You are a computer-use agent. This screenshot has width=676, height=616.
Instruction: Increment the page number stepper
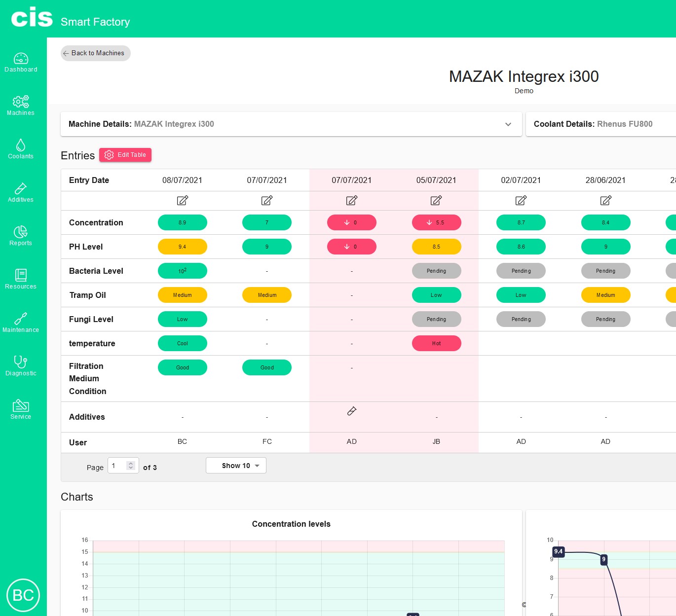coord(131,464)
